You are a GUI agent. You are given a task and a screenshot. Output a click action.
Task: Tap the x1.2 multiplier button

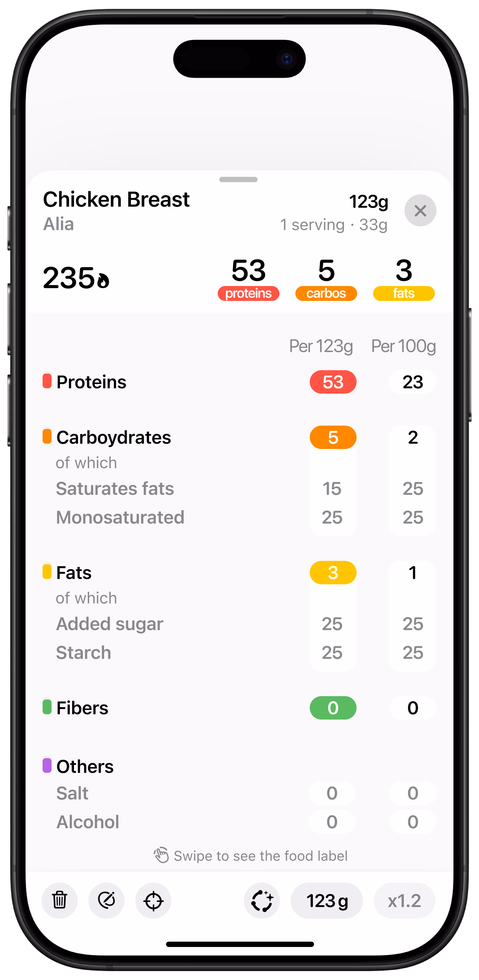tap(404, 900)
